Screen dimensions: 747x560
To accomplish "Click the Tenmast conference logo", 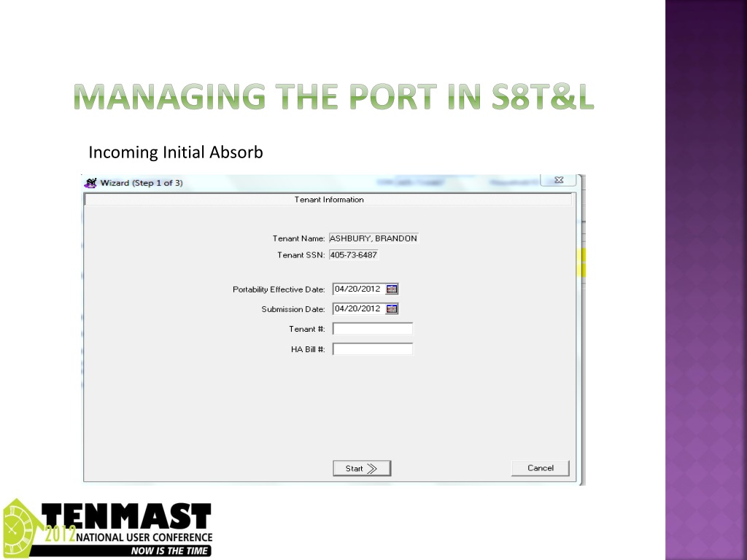I will pyautogui.click(x=108, y=528).
